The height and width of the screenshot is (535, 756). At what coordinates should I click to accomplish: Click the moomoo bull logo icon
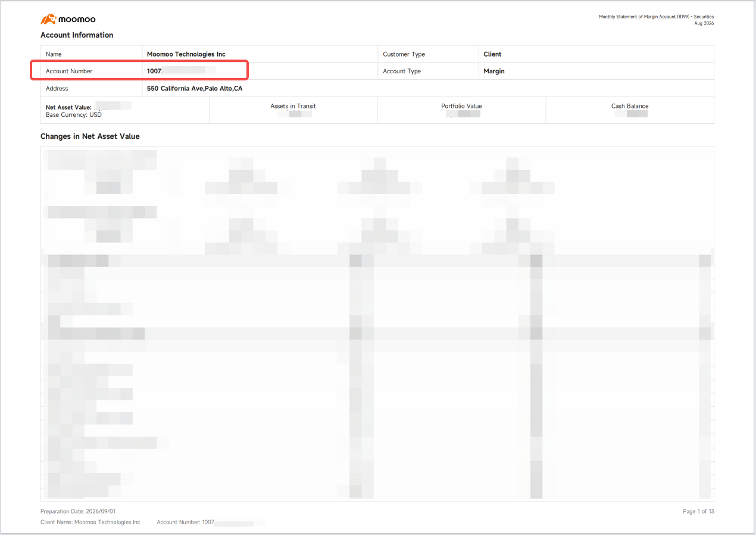point(48,19)
